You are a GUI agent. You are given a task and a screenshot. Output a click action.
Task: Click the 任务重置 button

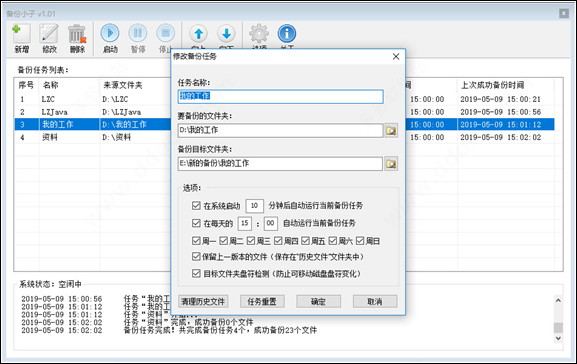[262, 301]
